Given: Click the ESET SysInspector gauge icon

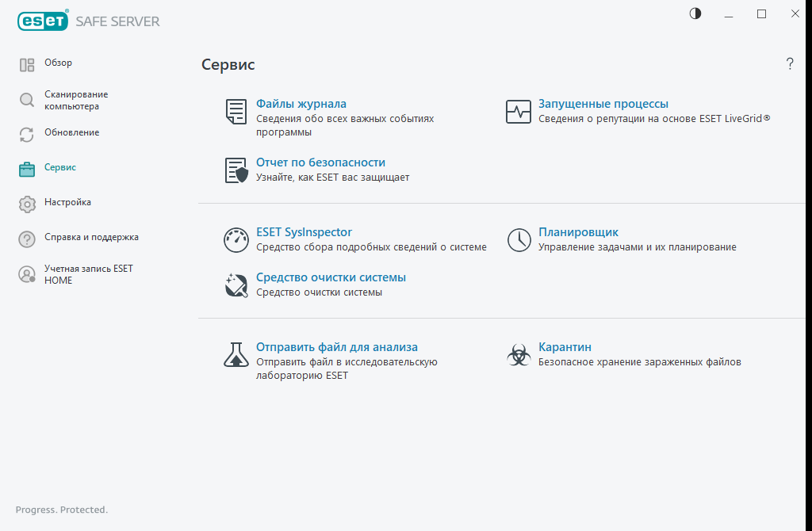Looking at the screenshot, I should [236, 240].
